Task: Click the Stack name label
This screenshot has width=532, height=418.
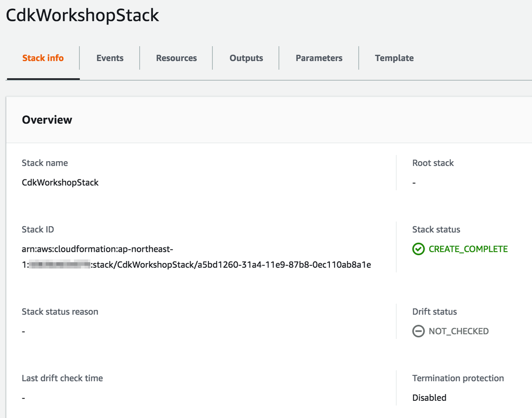Action: [x=45, y=163]
